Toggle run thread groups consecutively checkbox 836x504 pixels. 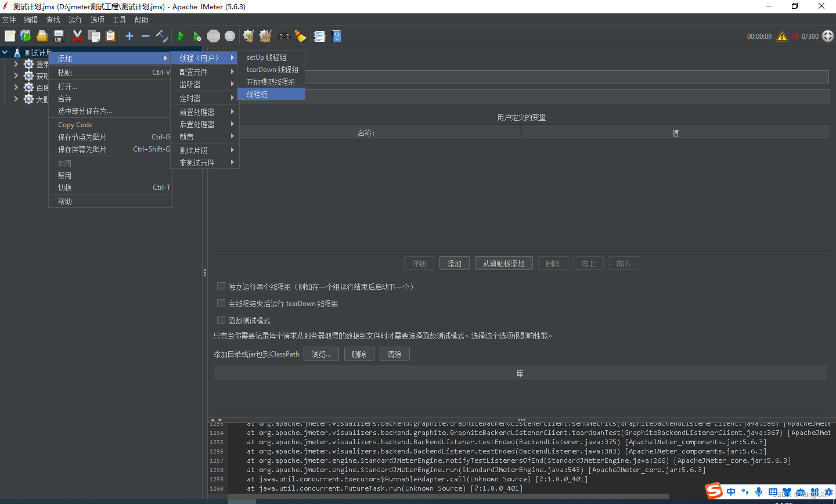[x=221, y=286]
